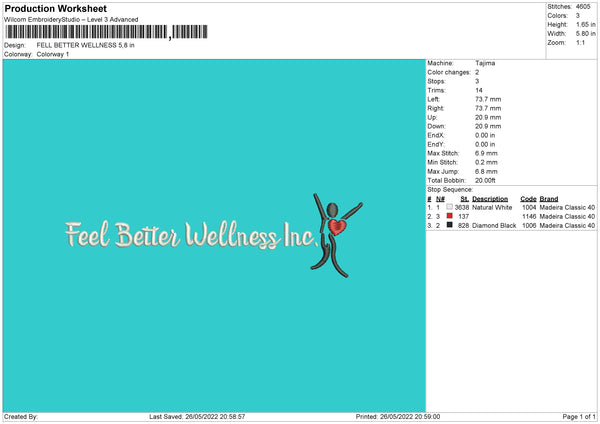Click the 'Left:' value 73.7 mm

(x=488, y=99)
